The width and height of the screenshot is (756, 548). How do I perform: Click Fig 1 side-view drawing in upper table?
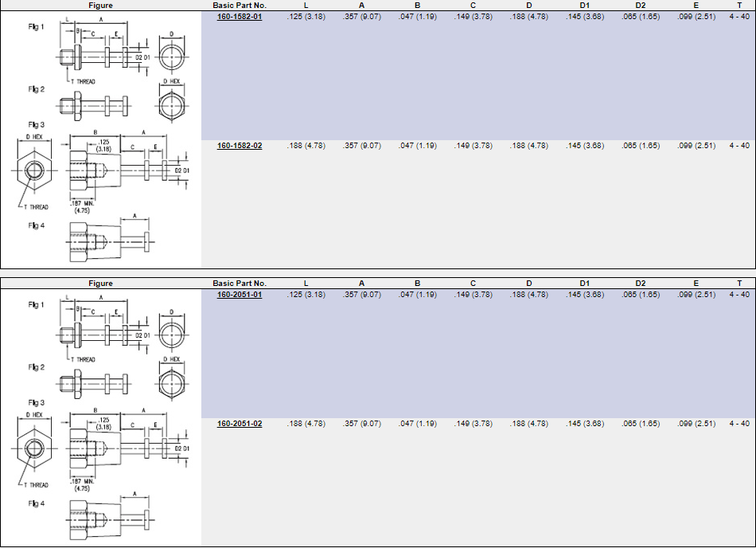pyautogui.click(x=103, y=55)
